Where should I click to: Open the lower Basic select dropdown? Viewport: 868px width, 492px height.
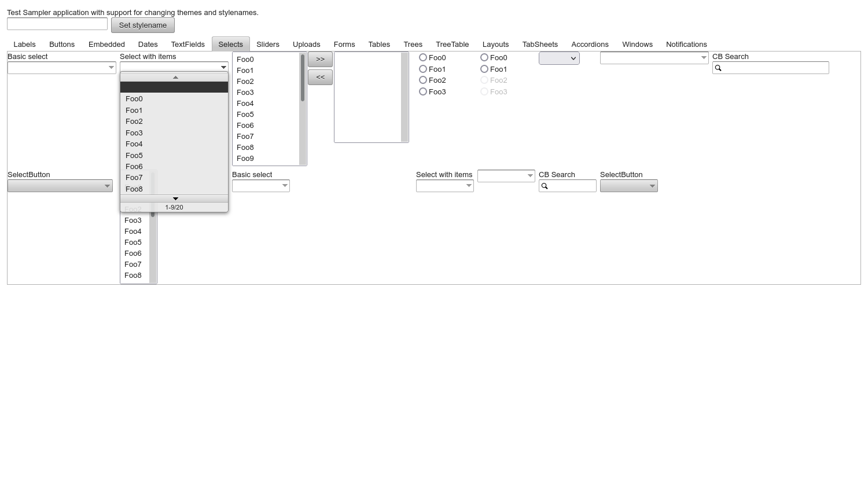(285, 186)
